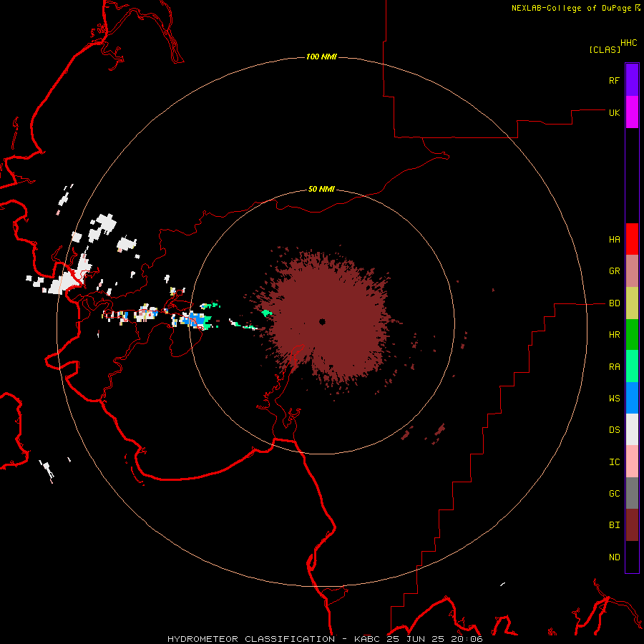Click the BD legend label
Image resolution: width=644 pixels, height=644 pixels.
(614, 303)
